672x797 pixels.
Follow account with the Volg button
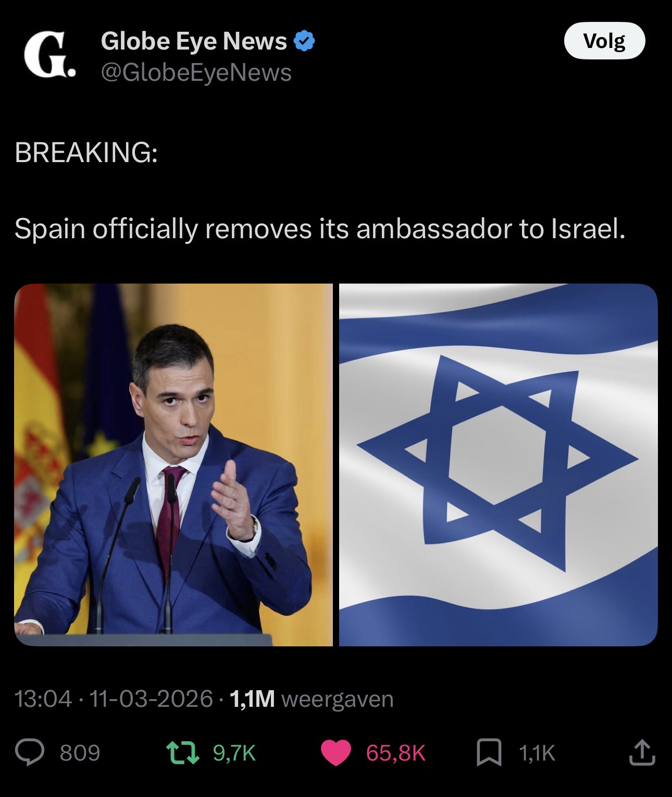604,41
